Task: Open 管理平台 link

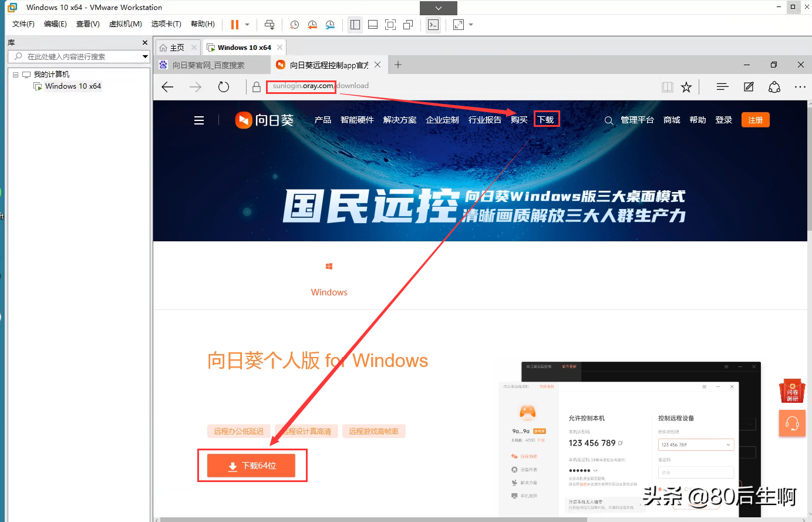Action: click(x=637, y=120)
